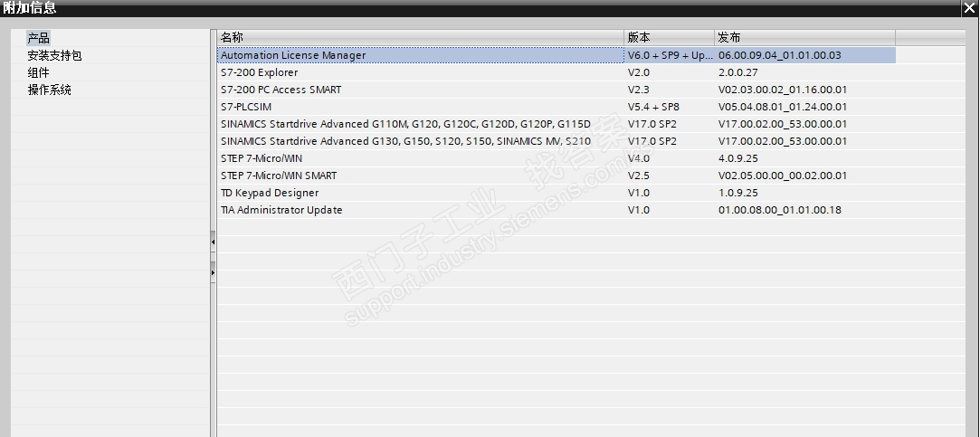Select Startdrive Advanced G110M row
Viewport: 980px width, 437px height.
click(x=557, y=124)
